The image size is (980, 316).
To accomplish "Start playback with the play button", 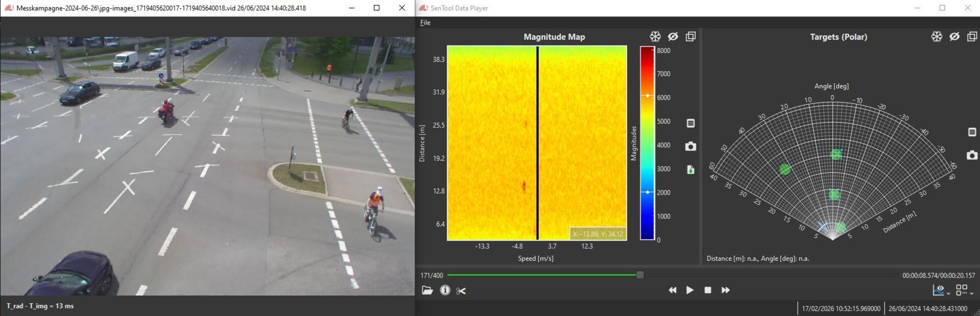I will 690,290.
